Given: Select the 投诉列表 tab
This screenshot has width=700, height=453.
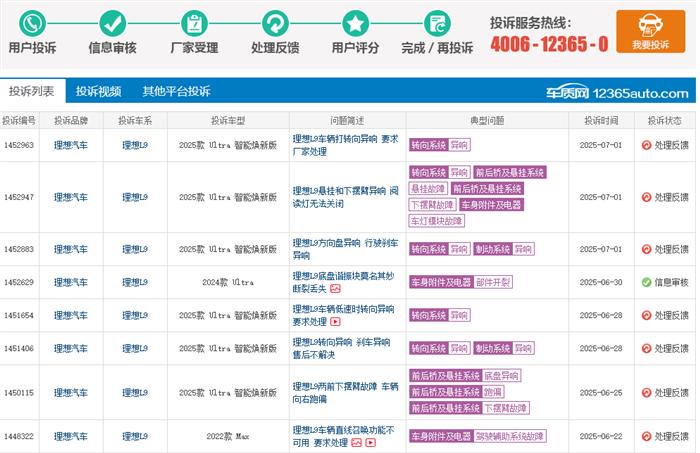Looking at the screenshot, I should (32, 91).
